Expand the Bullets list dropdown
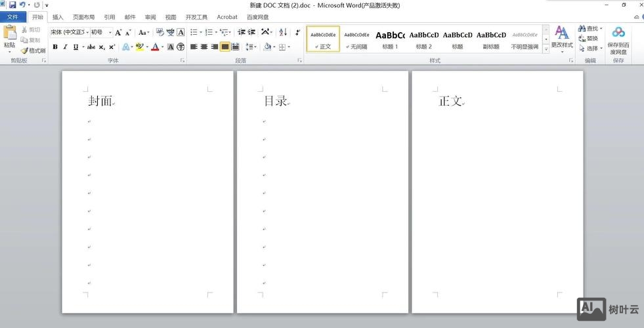Image resolution: width=644 pixels, height=328 pixels. pos(201,32)
